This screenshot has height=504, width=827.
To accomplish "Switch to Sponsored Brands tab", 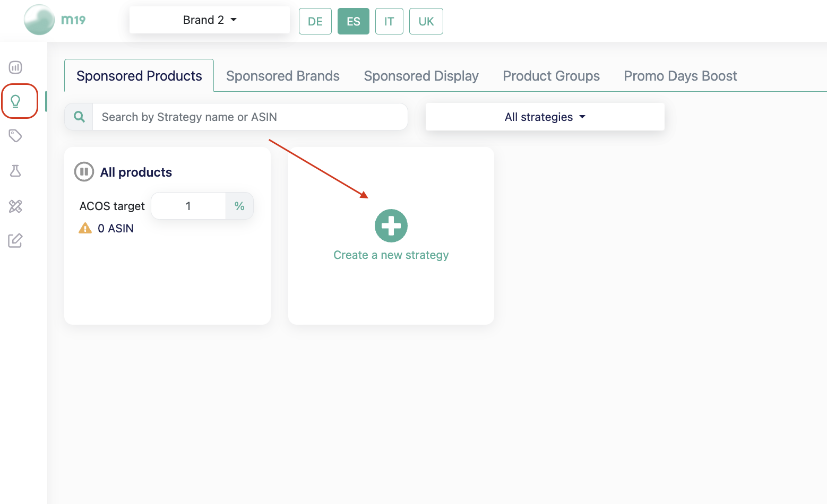I will pyautogui.click(x=283, y=76).
